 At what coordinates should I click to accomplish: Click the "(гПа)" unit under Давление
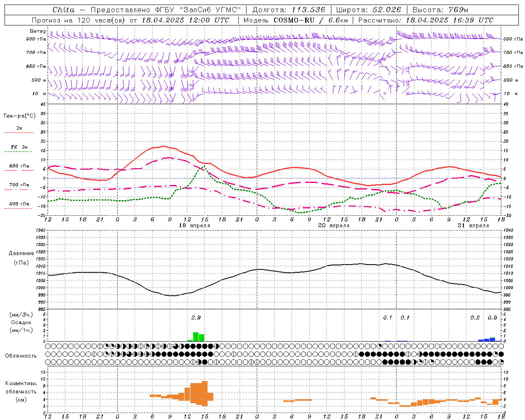[21, 263]
